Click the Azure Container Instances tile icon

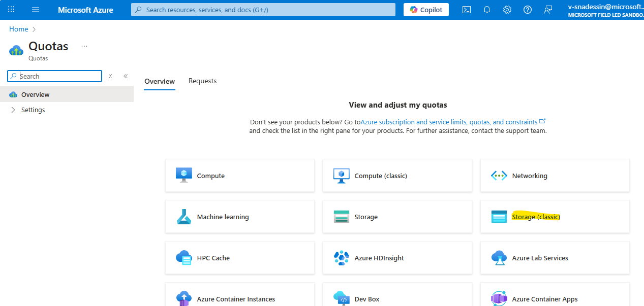[x=184, y=298]
